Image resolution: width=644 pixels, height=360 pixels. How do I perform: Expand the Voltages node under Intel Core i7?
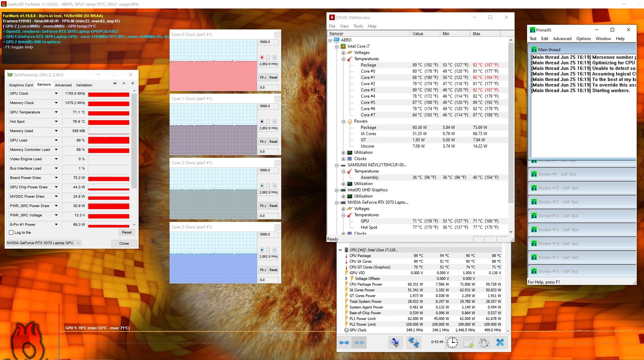pos(343,53)
